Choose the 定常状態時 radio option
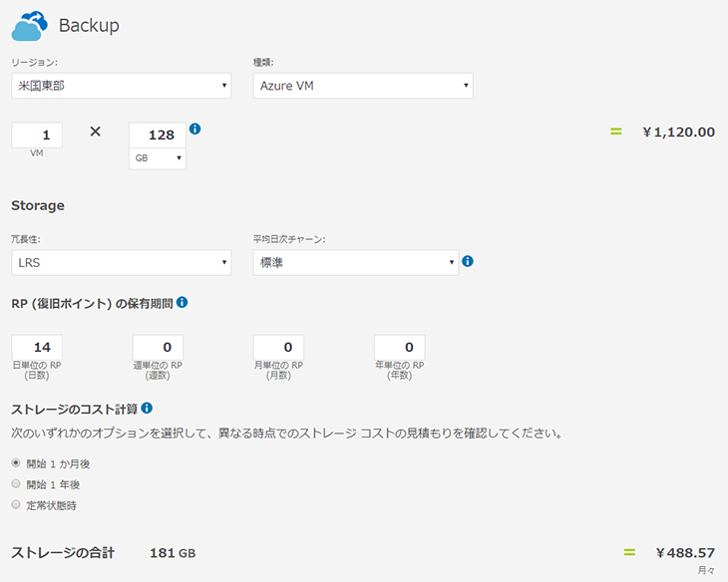728x582 pixels. 16,505
